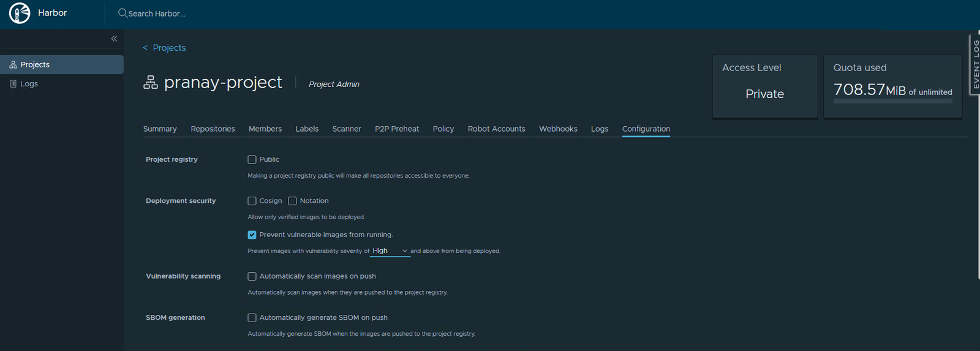The width and height of the screenshot is (980, 351).
Task: Click the Quota used card title
Action: [860, 67]
